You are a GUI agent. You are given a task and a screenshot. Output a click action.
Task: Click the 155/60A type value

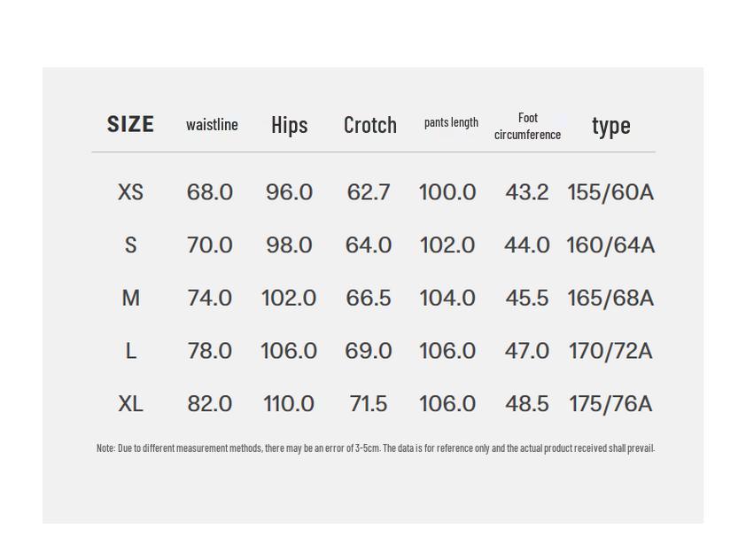click(x=610, y=192)
